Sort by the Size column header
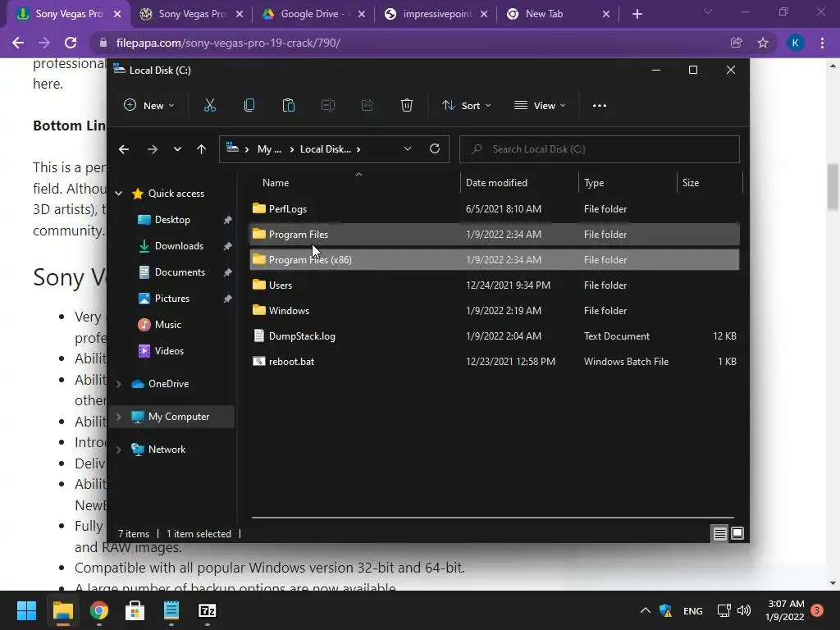Screen dimensions: 840x630 coord(691,183)
